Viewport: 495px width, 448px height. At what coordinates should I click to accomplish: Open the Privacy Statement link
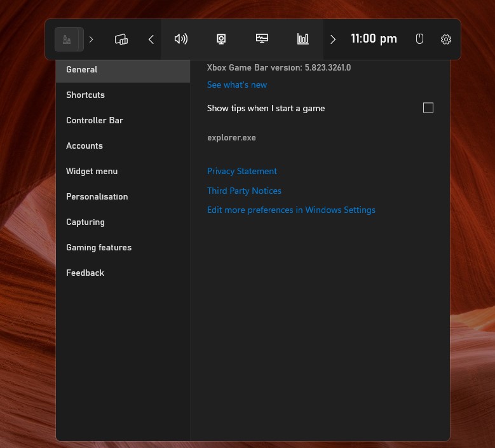pos(242,171)
